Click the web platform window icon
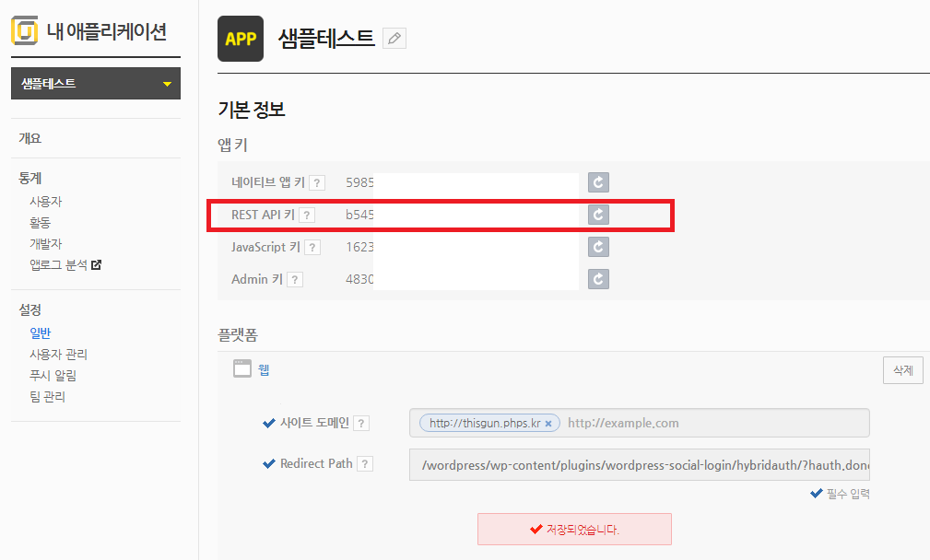 [242, 368]
